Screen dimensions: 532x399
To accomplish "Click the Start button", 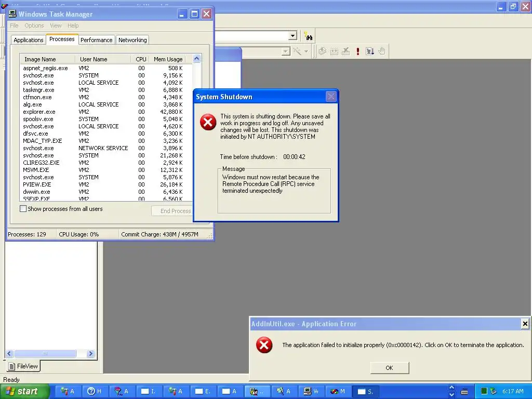I will [x=24, y=391].
